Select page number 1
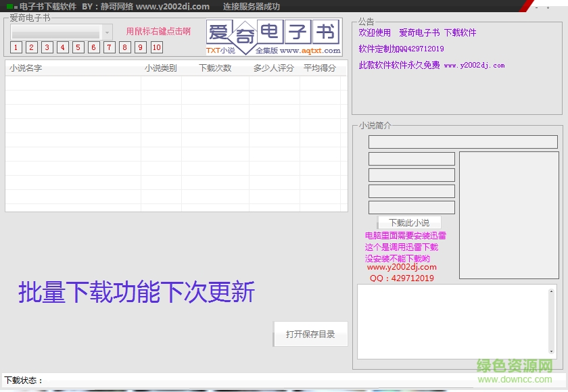 click(x=15, y=47)
